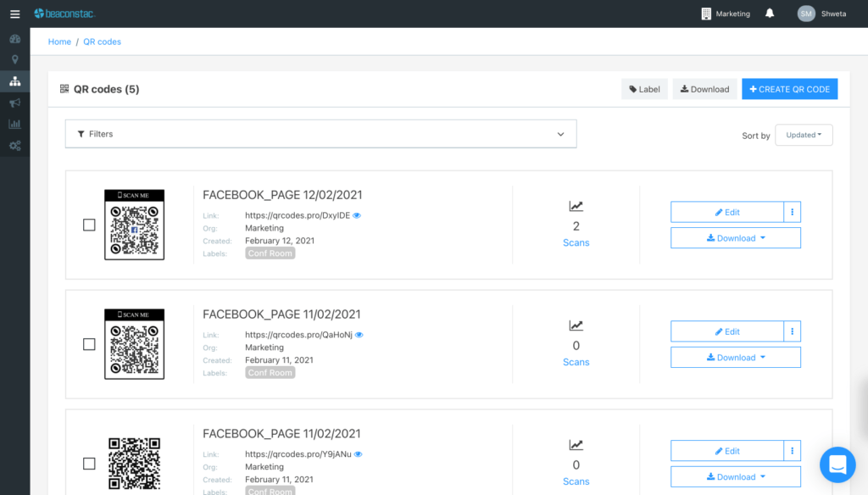This screenshot has height=495, width=868.
Task: Click CREATE QR CODE button
Action: coord(789,88)
